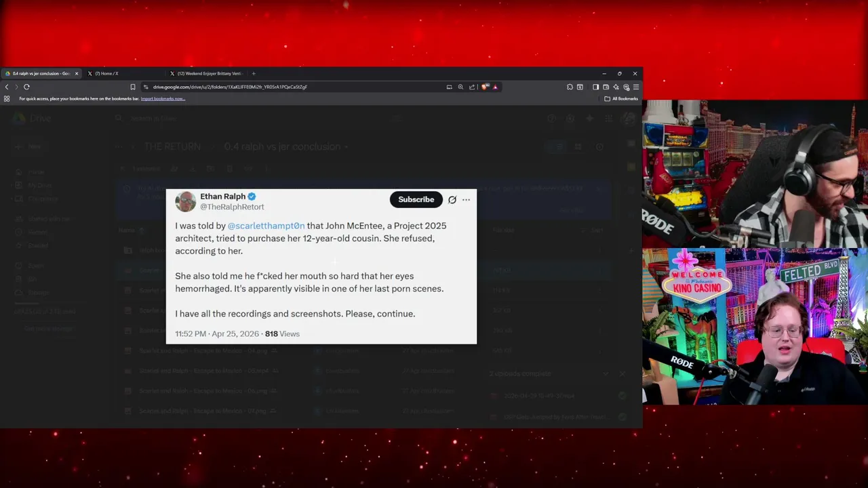Open the All Bookmarks folder
This screenshot has height=488, width=868.
(621, 99)
